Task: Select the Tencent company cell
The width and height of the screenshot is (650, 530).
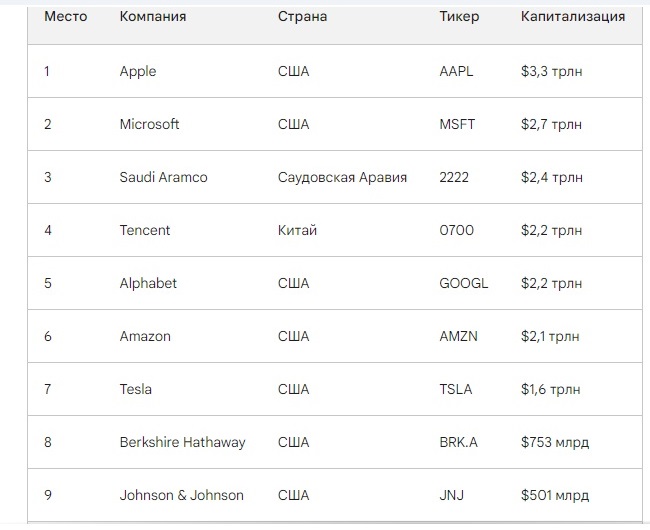Action: tap(145, 230)
